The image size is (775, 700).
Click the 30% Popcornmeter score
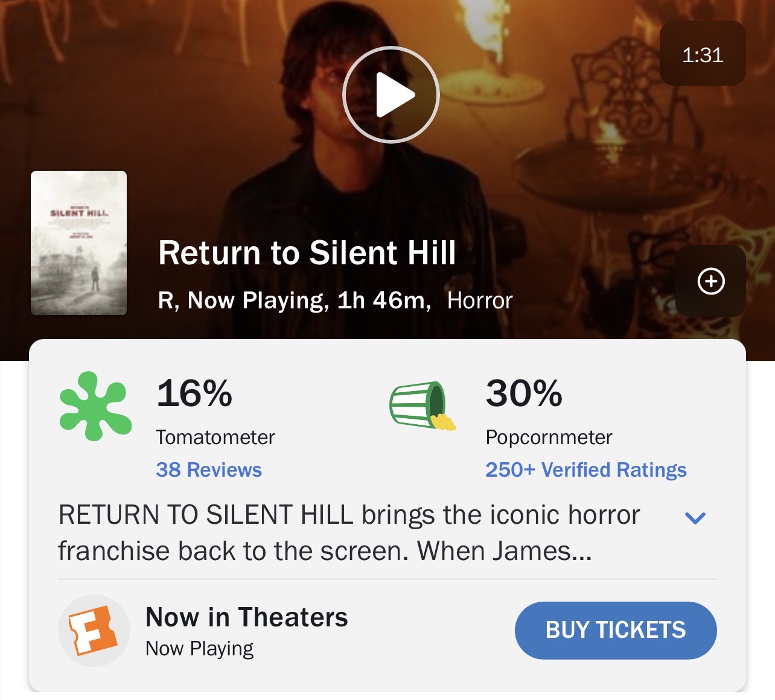click(524, 393)
